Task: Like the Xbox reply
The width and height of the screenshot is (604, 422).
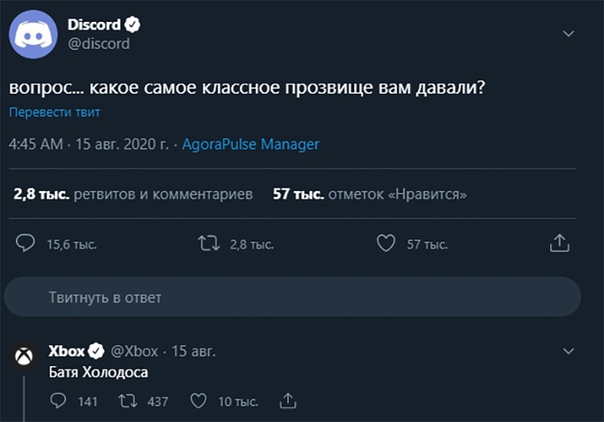Action: pos(198,401)
